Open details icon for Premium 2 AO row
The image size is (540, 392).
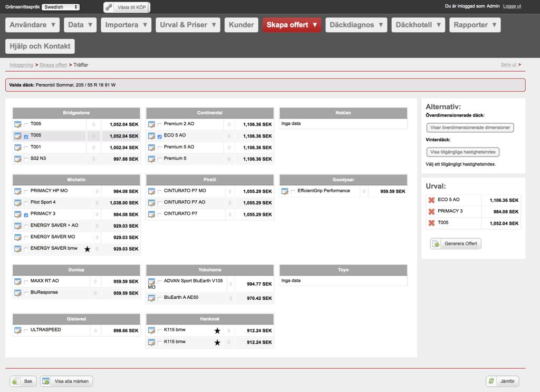pyautogui.click(x=151, y=124)
